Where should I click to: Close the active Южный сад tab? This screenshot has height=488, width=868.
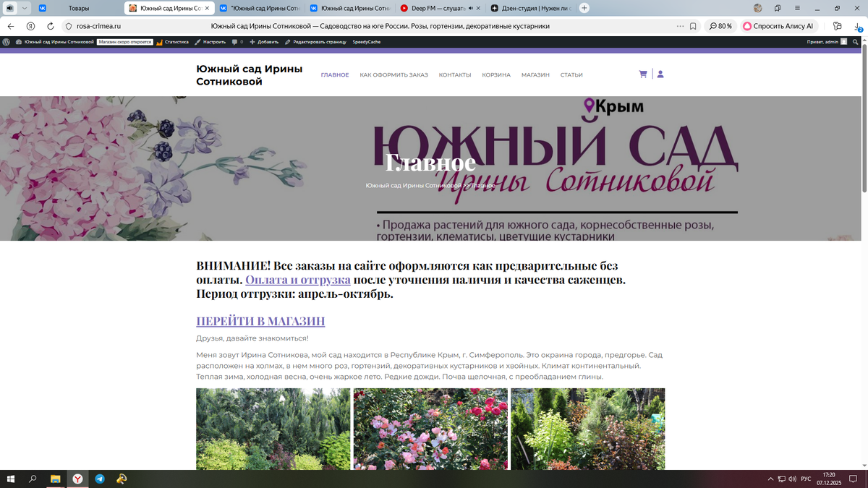point(207,8)
